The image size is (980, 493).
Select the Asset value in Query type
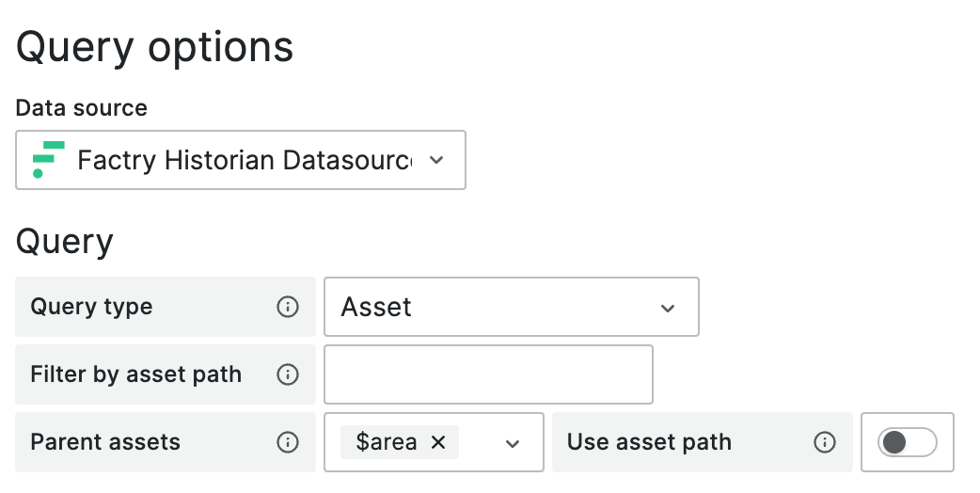click(x=376, y=307)
